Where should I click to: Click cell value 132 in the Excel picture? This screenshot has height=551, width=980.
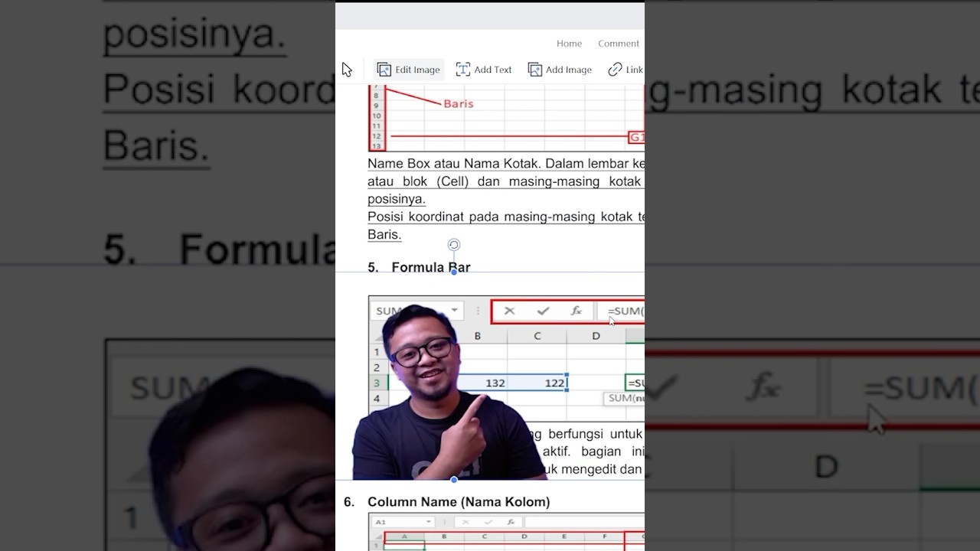click(x=495, y=383)
